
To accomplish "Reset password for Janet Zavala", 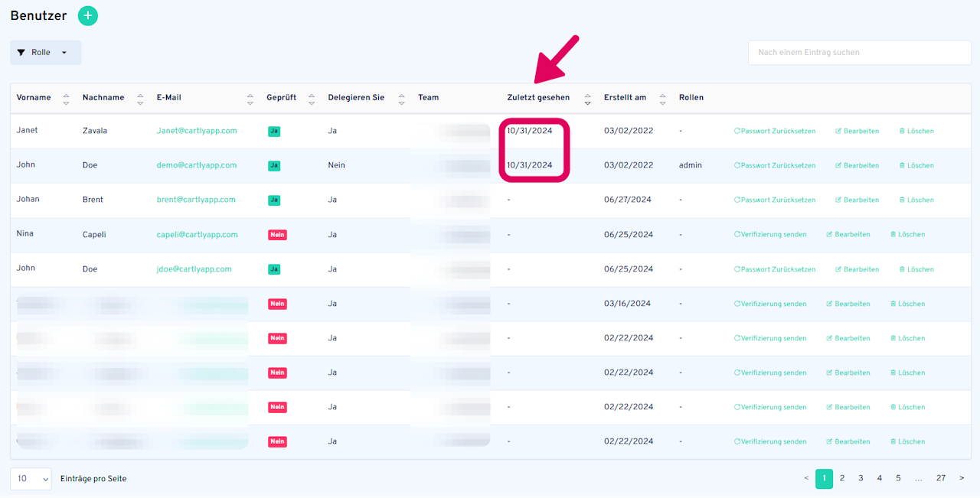I will tap(775, 131).
